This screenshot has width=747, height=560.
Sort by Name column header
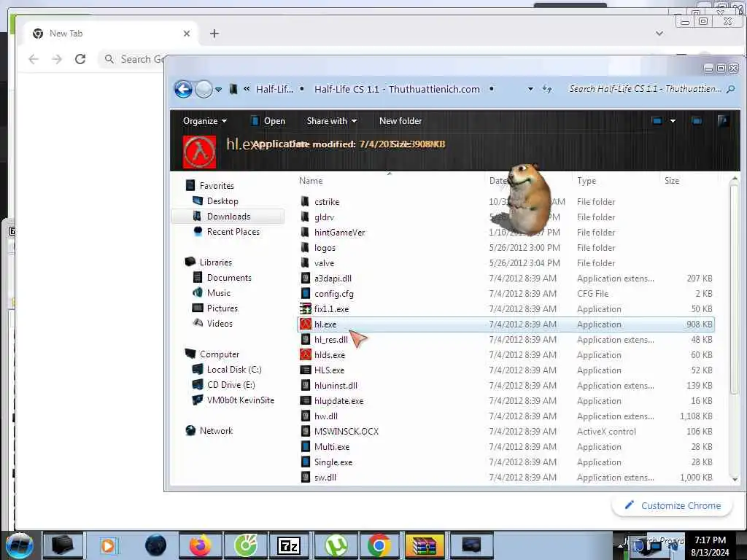point(311,181)
